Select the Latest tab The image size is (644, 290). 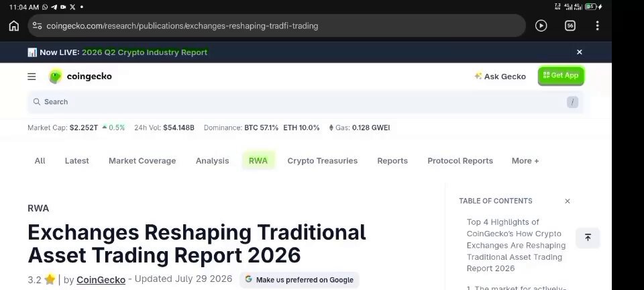tap(76, 160)
